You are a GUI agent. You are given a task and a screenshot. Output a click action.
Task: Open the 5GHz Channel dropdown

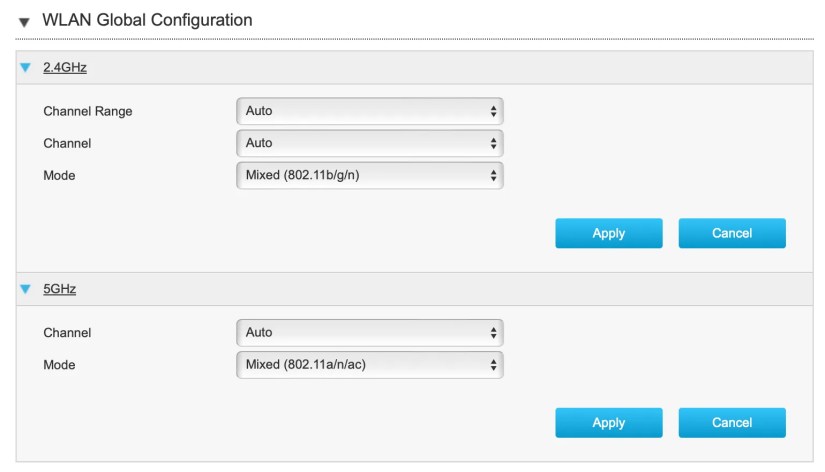click(x=369, y=332)
